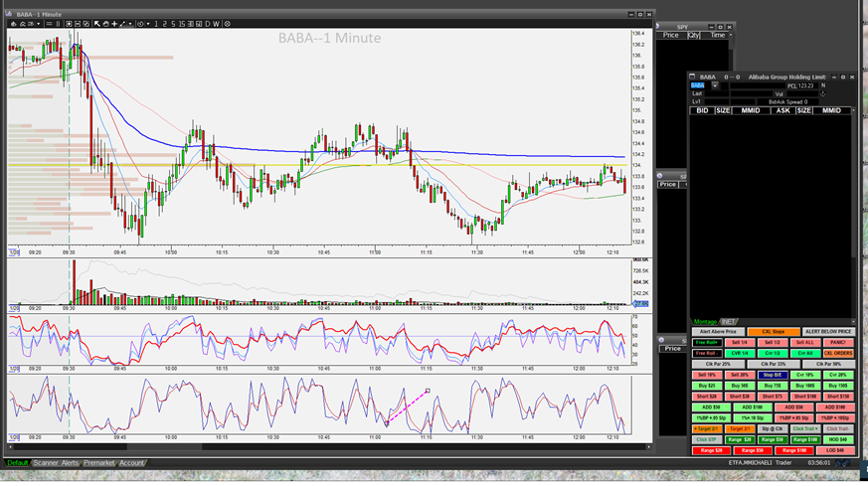Click the clock time period icon
The image size is (868, 486).
140,24
